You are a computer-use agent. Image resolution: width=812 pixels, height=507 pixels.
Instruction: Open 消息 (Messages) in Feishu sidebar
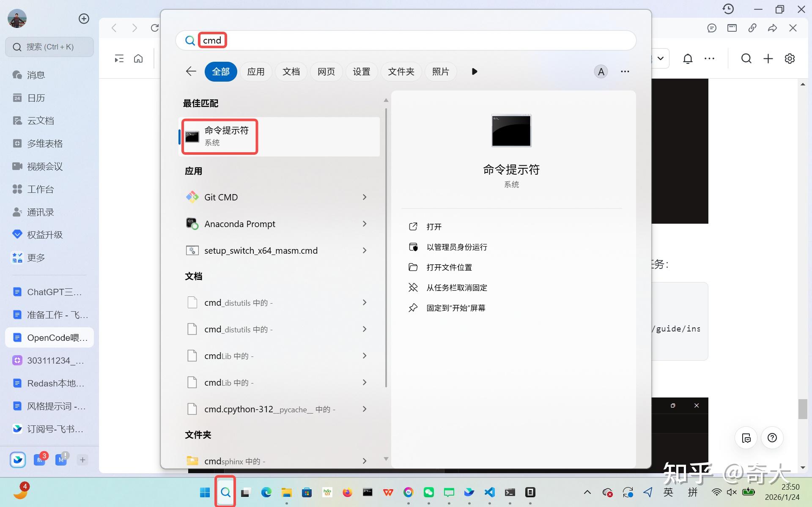click(x=36, y=75)
